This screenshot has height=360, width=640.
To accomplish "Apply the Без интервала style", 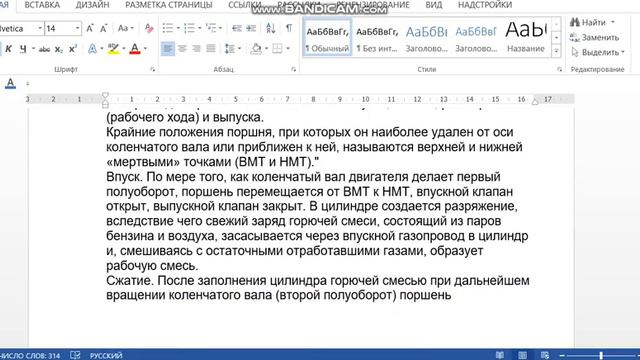I will (x=377, y=38).
